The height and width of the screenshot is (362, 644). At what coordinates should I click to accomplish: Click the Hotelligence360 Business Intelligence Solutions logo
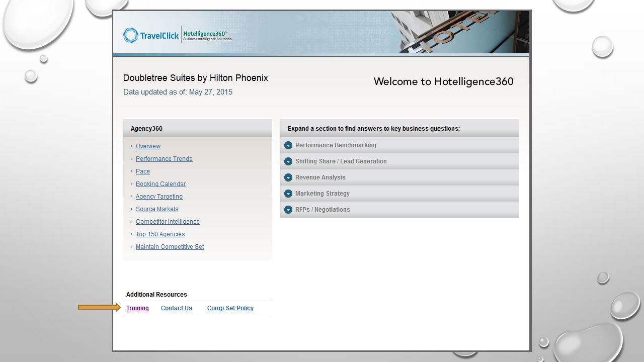[207, 36]
